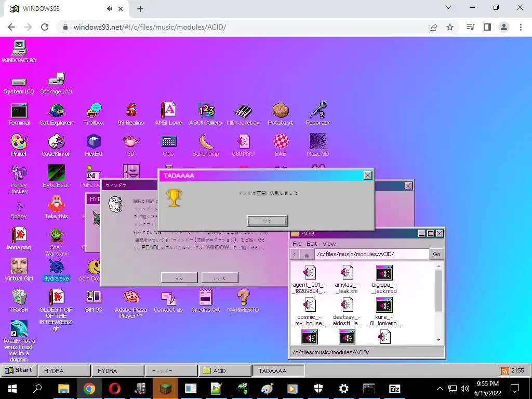Open the Storage (A:) drive icon
This screenshot has width=532, height=399.
(56, 79)
